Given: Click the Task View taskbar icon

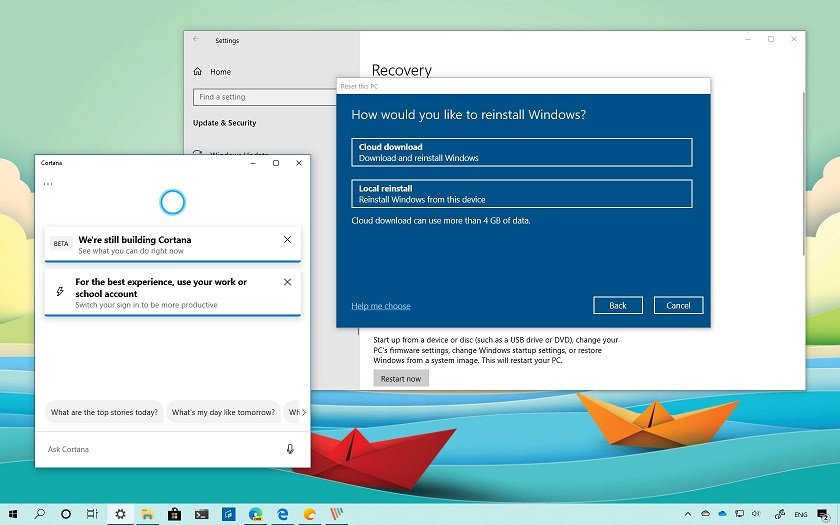Looking at the screenshot, I should click(92, 514).
